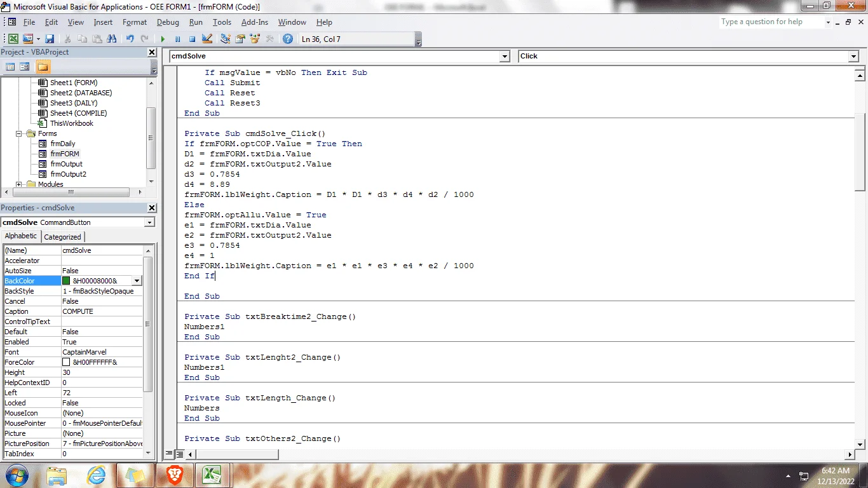Select ThisWorkbook in project tree
This screenshot has width=868, height=488.
coord(72,123)
